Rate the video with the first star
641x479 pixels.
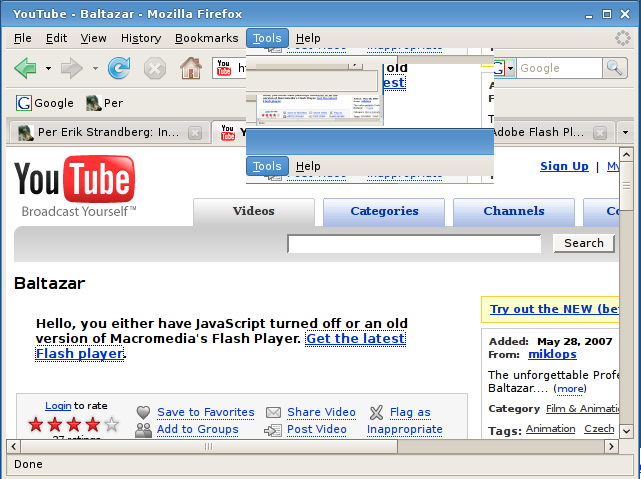36,425
